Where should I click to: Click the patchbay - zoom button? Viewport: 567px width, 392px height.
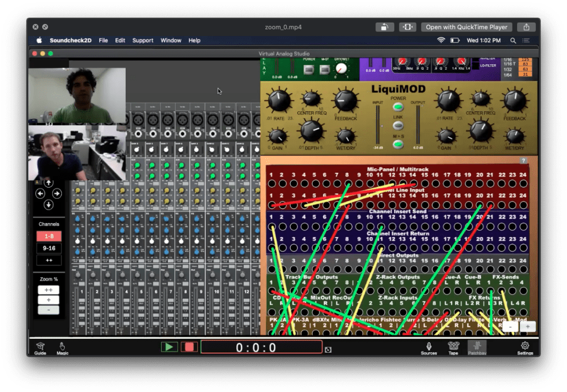pos(510,327)
